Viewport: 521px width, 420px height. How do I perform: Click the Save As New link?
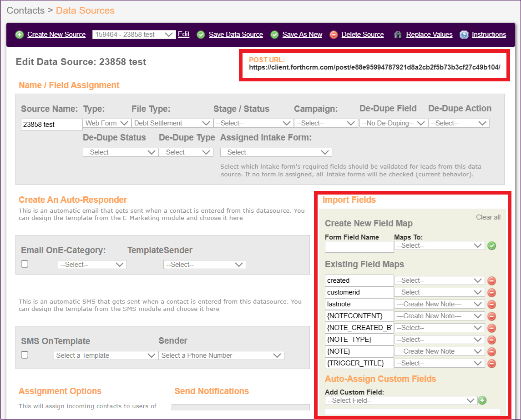point(303,35)
